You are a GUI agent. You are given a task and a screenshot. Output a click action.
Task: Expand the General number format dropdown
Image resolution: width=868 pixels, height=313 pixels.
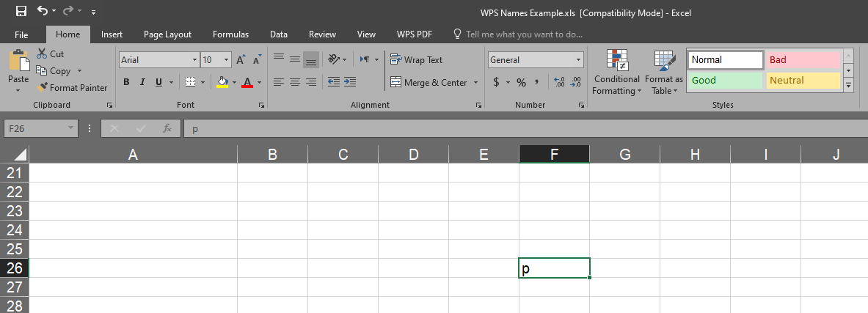pos(579,60)
